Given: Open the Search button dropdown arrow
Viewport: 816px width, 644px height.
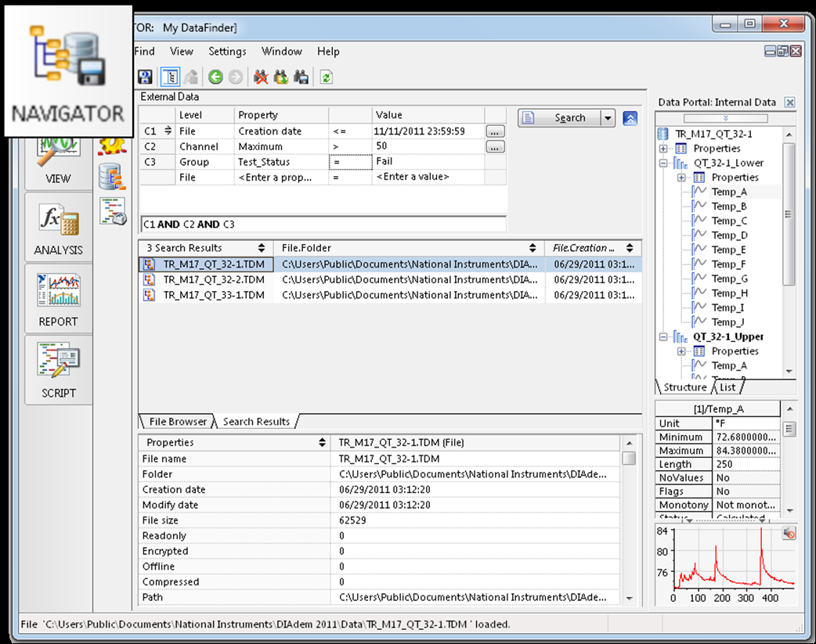Looking at the screenshot, I should tap(608, 118).
